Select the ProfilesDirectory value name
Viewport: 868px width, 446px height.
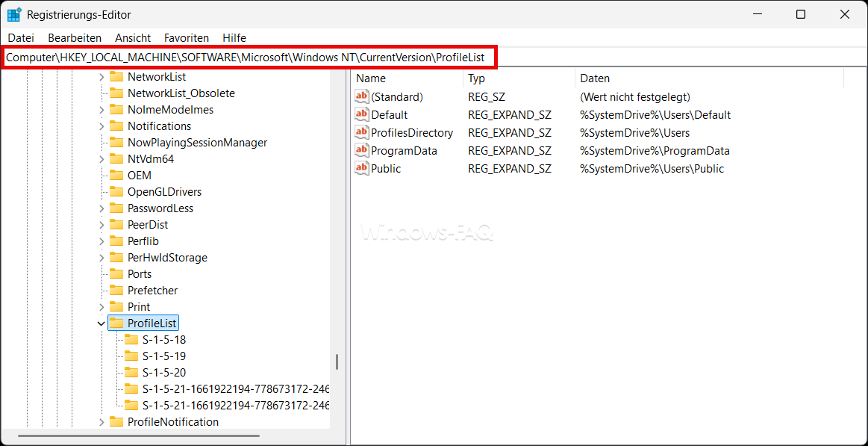pos(412,133)
